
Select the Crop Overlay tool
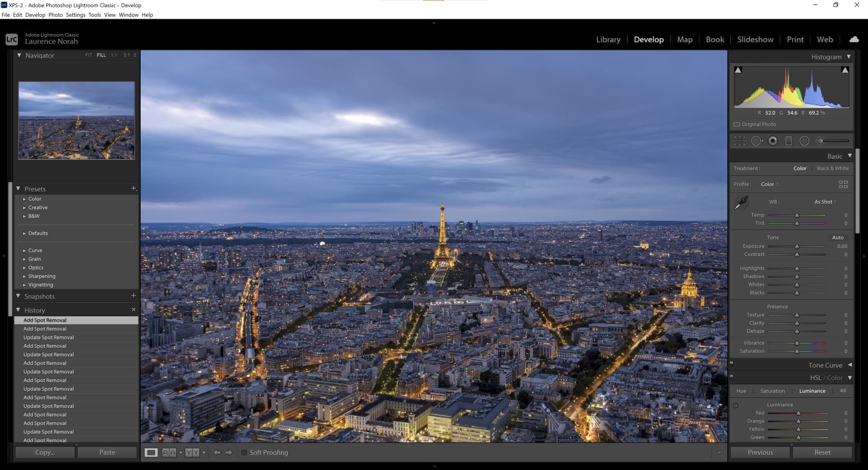coord(740,141)
